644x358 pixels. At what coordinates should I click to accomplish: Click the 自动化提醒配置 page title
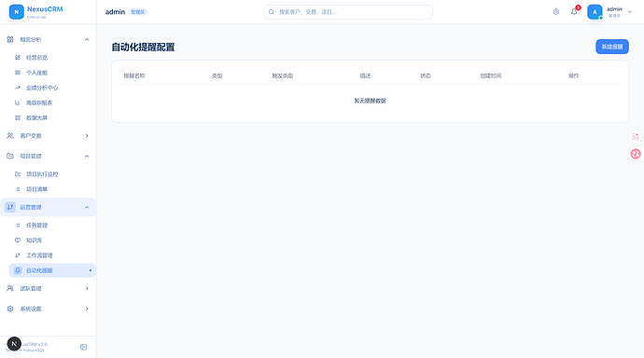coord(143,48)
